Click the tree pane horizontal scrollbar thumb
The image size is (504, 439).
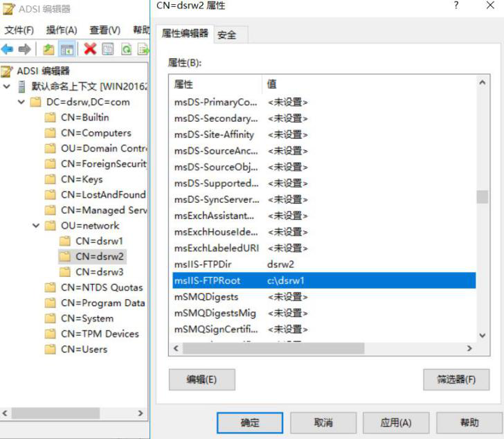point(56,413)
